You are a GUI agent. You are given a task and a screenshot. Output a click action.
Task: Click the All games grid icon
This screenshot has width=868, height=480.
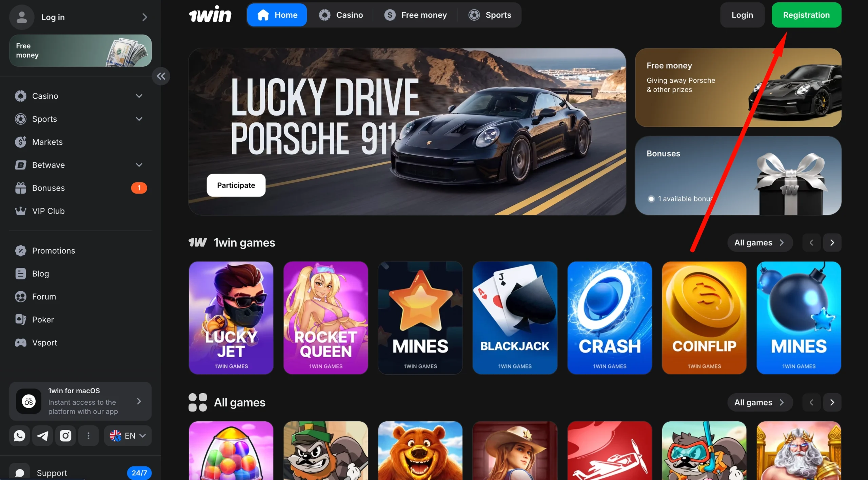point(198,402)
